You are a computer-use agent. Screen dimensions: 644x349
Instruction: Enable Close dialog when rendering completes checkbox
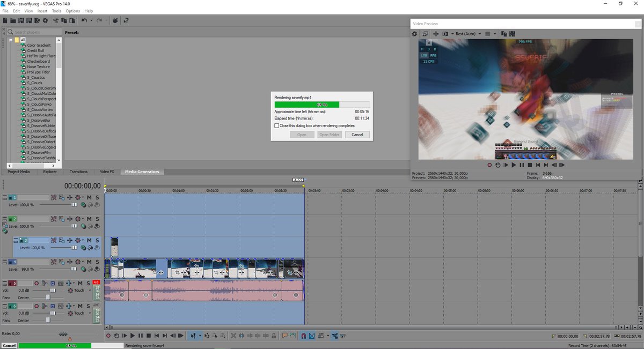pos(276,125)
